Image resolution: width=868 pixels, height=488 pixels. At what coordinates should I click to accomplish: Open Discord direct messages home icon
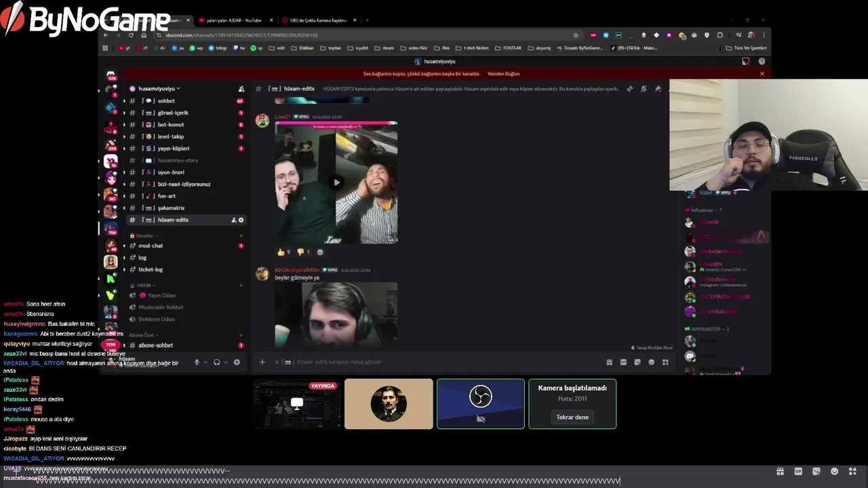pyautogui.click(x=111, y=75)
